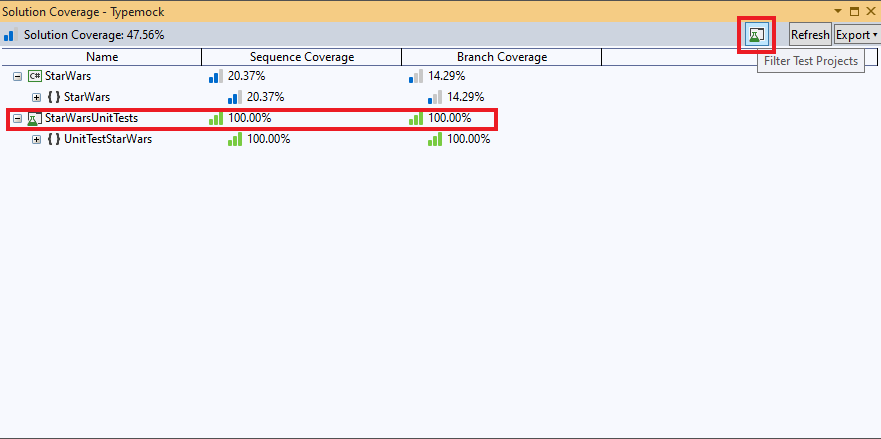The height and width of the screenshot is (439, 881).
Task: Expand the UnitTestStarWars namespace node
Action: 37,139
